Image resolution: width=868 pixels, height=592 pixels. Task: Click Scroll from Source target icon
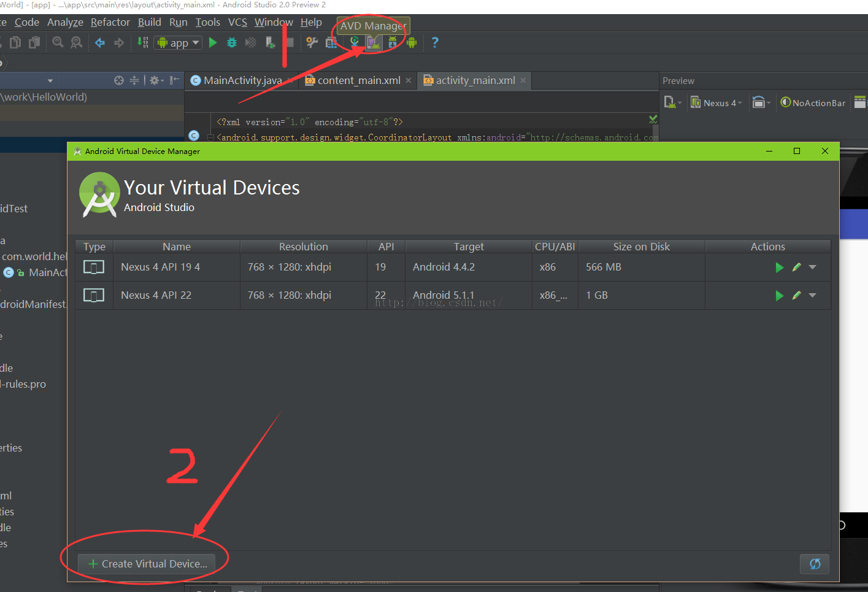tap(119, 80)
